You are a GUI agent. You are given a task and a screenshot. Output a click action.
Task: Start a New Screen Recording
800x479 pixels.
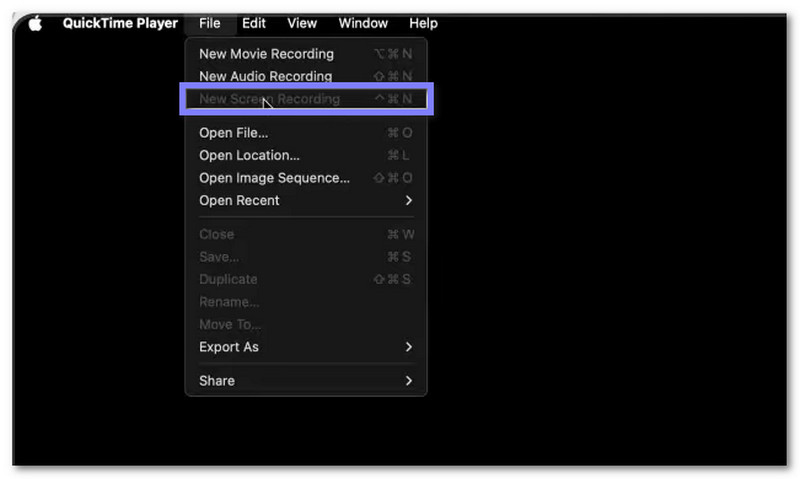click(x=306, y=98)
